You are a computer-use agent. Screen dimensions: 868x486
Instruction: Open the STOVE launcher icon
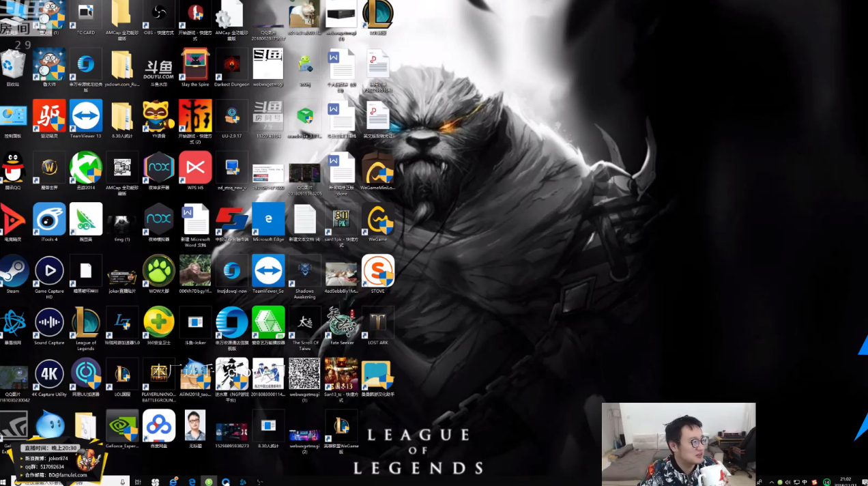pyautogui.click(x=378, y=271)
